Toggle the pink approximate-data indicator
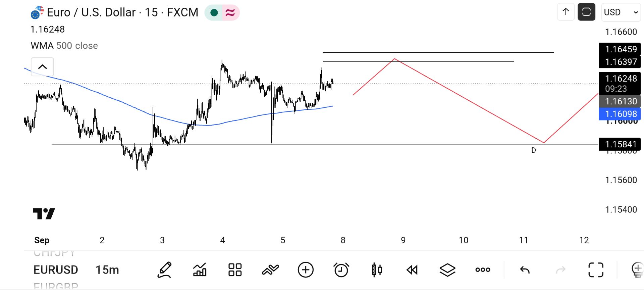644x290 pixels. (x=230, y=13)
